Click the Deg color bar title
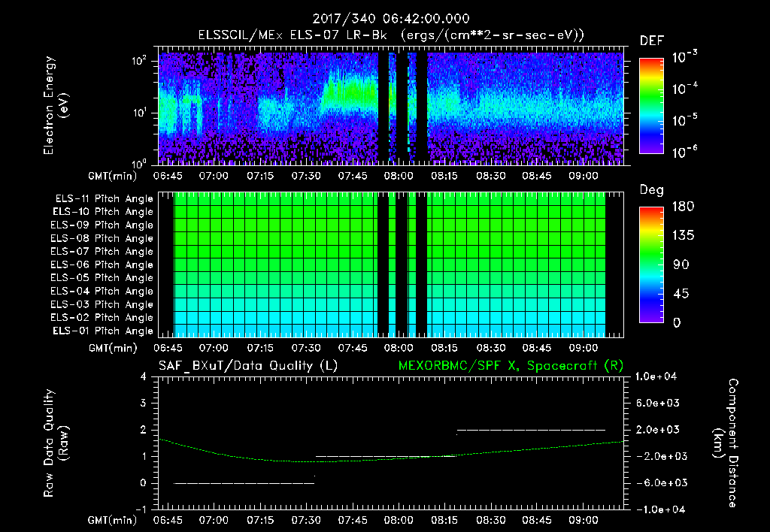Viewport: 770px width, 532px height. pyautogui.click(x=652, y=190)
